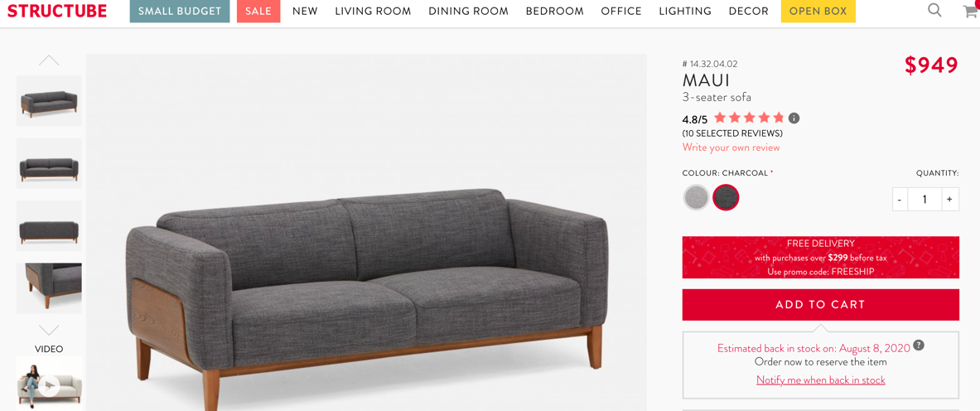This screenshot has width=980, height=411.
Task: Select the light grey colour swatch
Action: pos(696,197)
